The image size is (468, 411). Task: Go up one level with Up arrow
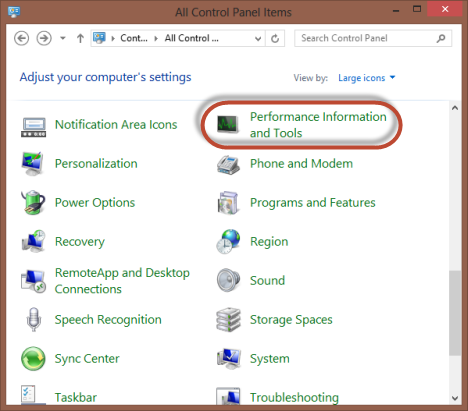pos(80,38)
